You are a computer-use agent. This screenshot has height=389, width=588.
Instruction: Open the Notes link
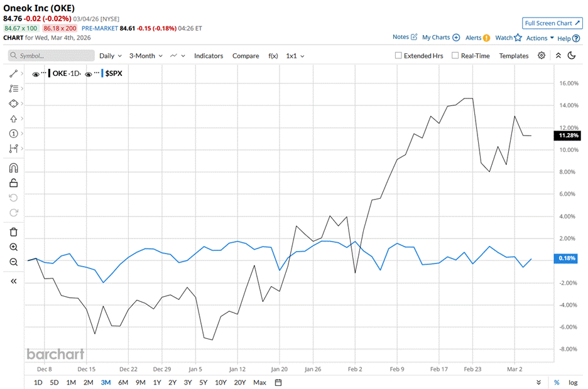click(x=405, y=38)
